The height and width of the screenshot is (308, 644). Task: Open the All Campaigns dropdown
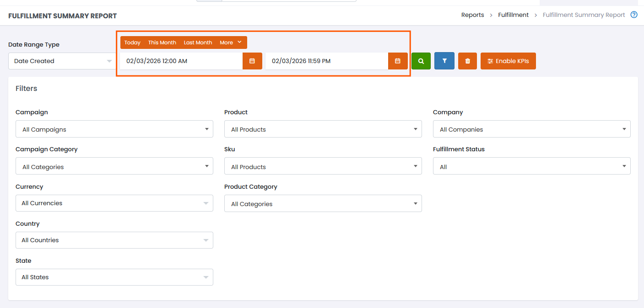(x=114, y=129)
